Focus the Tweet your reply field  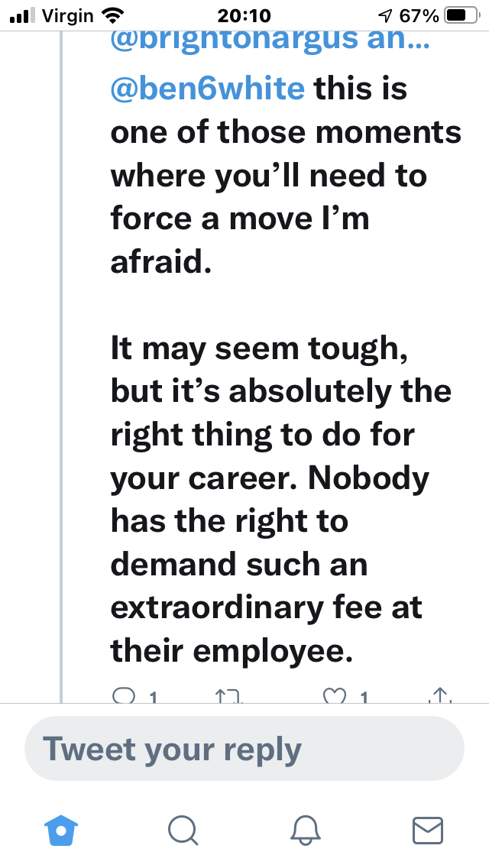244,749
